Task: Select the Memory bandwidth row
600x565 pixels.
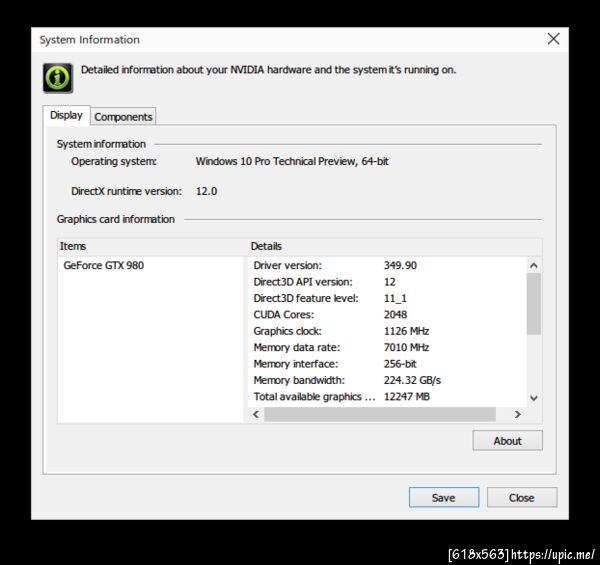Action: point(387,380)
